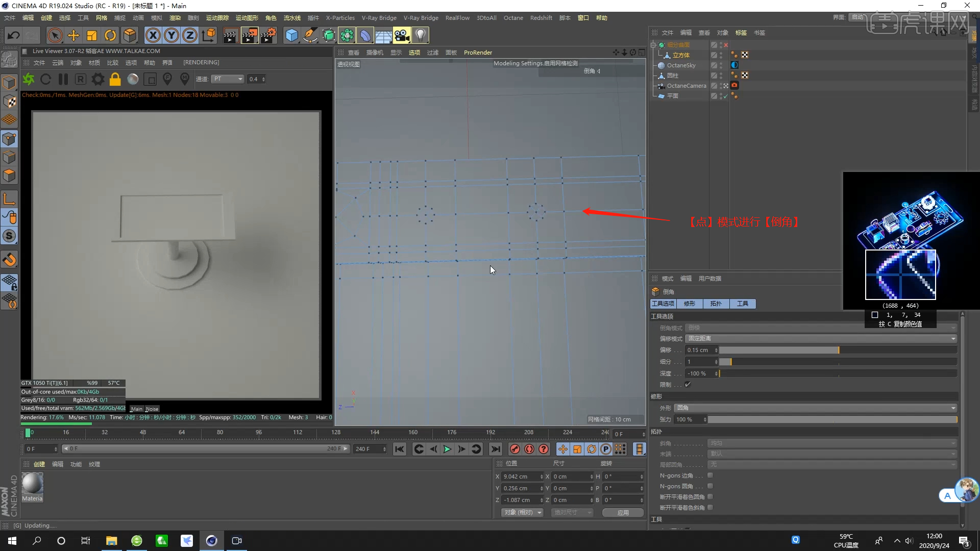The width and height of the screenshot is (980, 551).
Task: Step the 240 F end frame arrows
Action: tap(384, 449)
